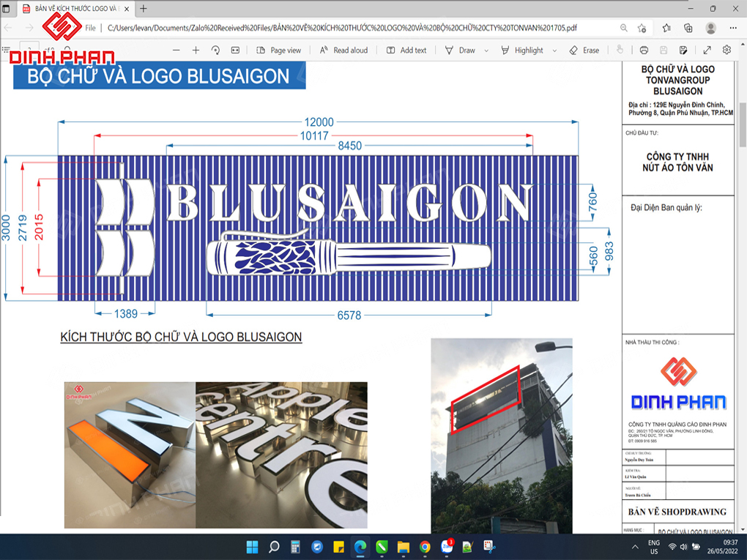Select the BẢN VẼ KÍCH THƯỚC LOGO tab

[77, 9]
